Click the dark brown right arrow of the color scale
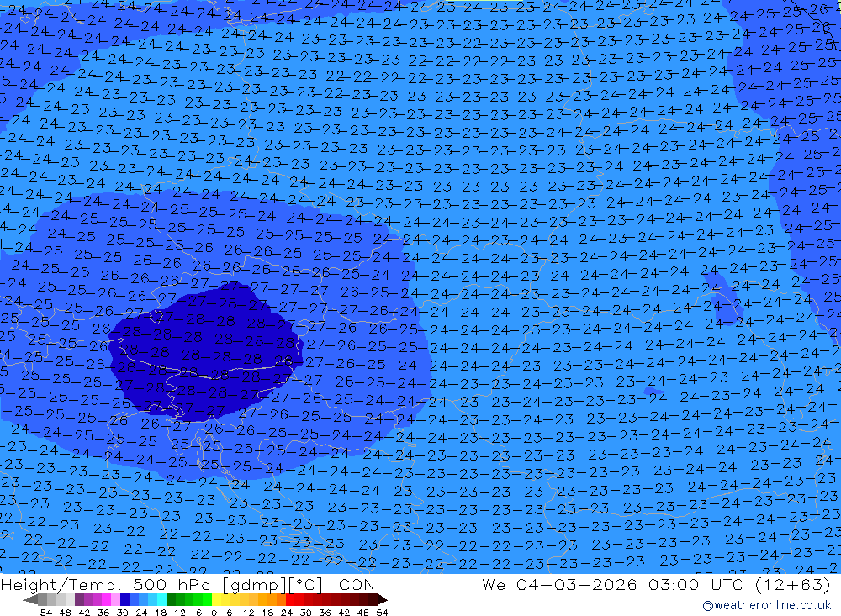Image resolution: width=841 pixels, height=616 pixels. tap(383, 599)
